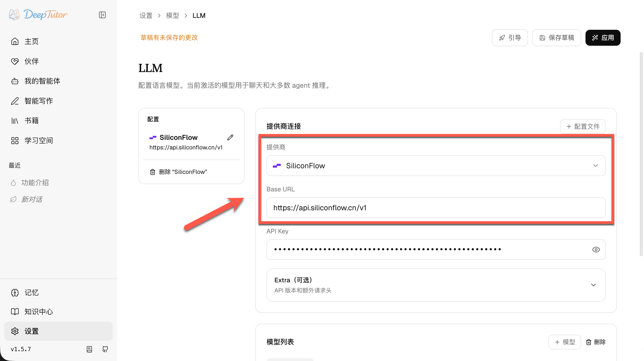Click the DeepTutor logo

tap(38, 15)
